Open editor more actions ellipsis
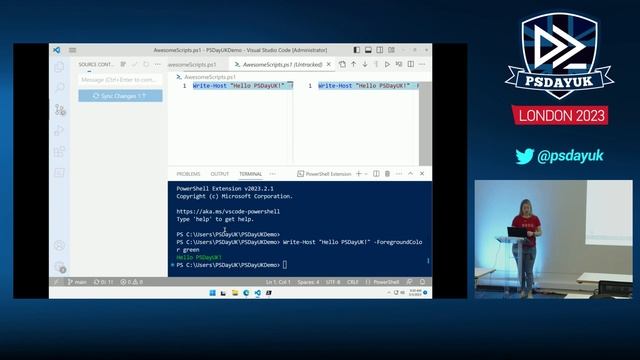640x360 pixels. [x=422, y=64]
